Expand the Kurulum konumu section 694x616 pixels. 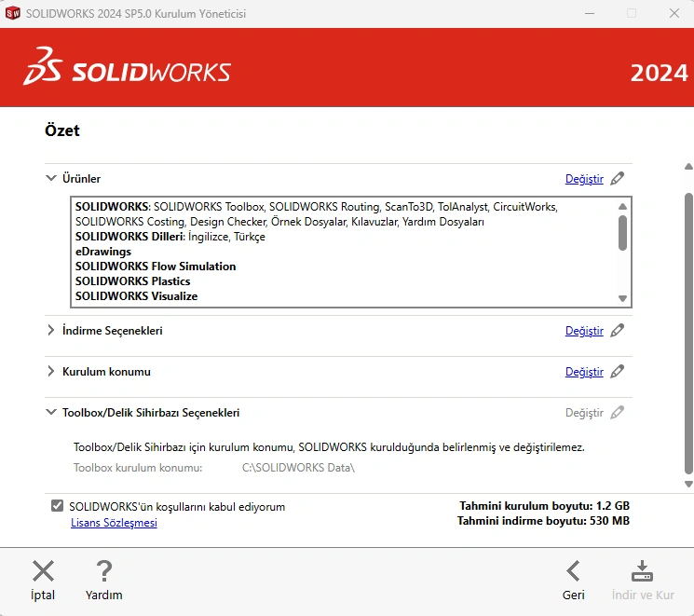[51, 371]
